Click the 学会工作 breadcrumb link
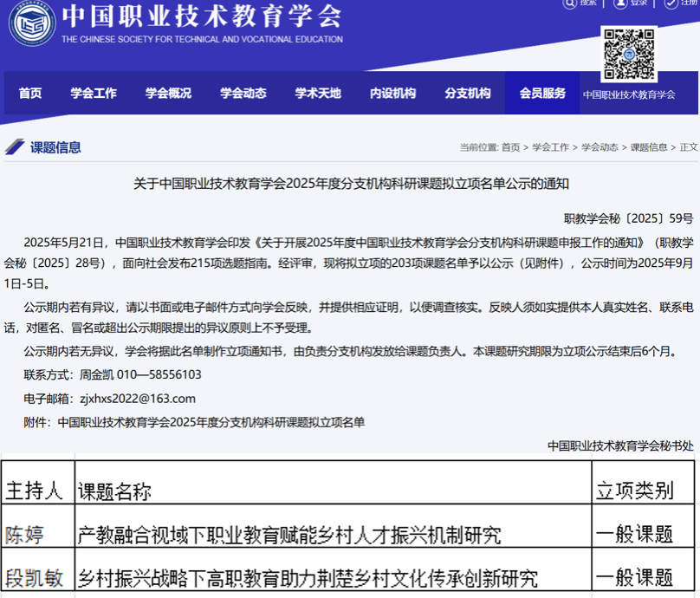 [551, 147]
